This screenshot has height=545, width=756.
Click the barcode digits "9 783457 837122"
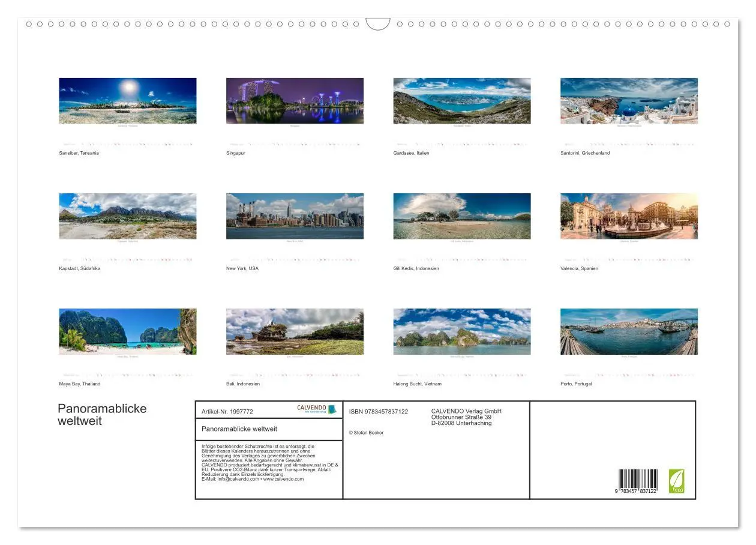point(635,492)
